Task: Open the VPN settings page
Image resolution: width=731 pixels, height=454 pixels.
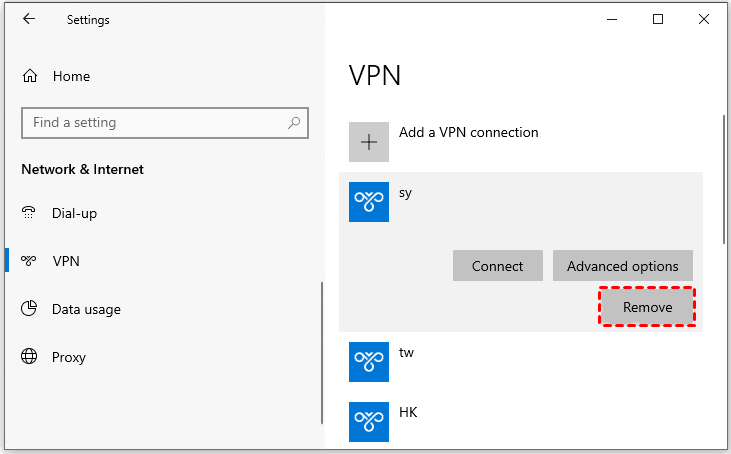Action: tap(66, 261)
